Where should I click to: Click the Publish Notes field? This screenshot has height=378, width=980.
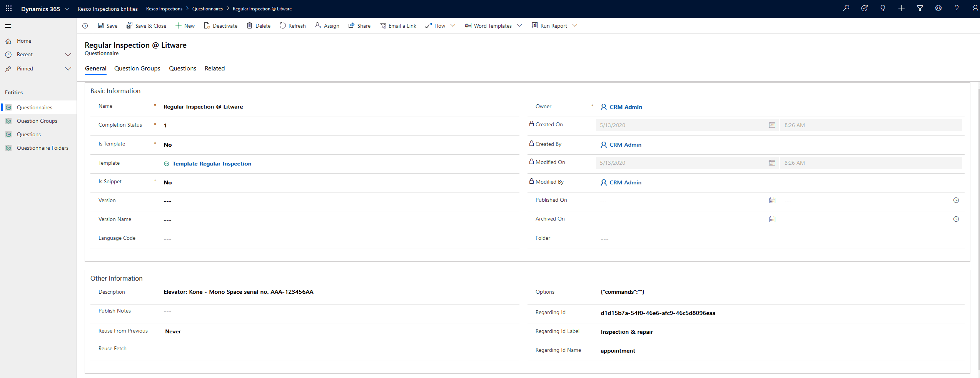pyautogui.click(x=340, y=311)
